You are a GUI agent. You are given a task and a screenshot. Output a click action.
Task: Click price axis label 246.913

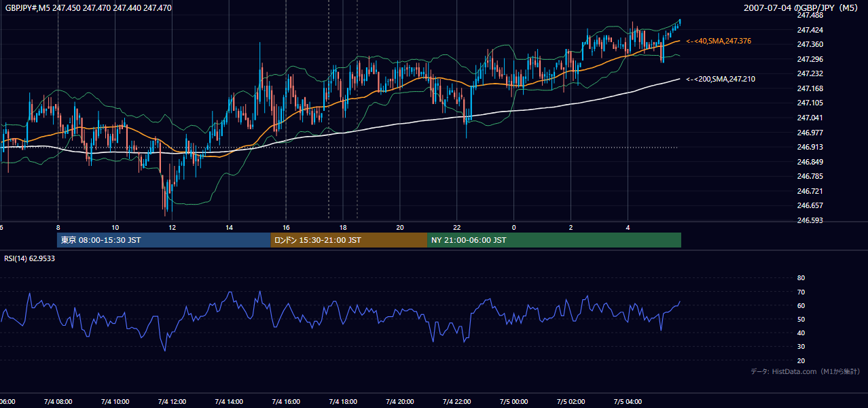pyautogui.click(x=810, y=147)
